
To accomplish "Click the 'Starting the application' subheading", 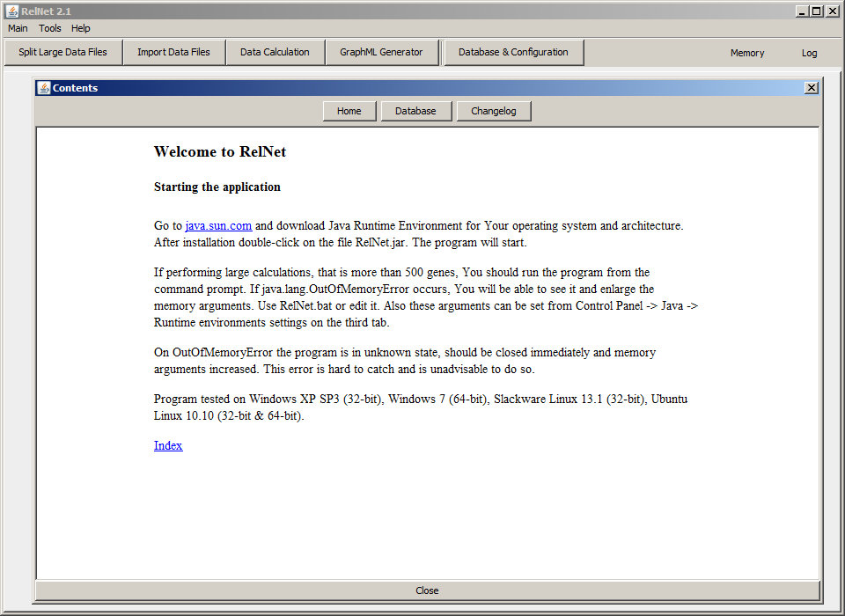I will pos(217,187).
